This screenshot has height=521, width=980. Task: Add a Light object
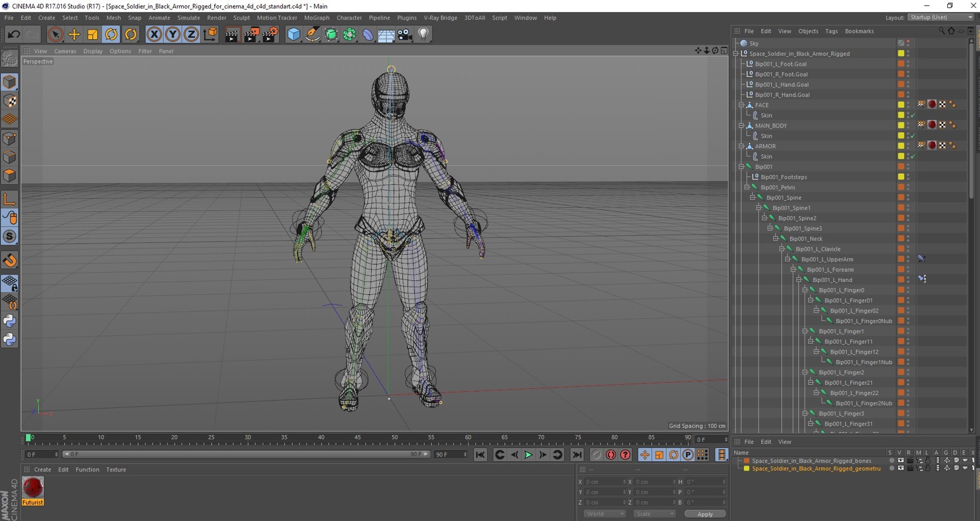pyautogui.click(x=424, y=34)
